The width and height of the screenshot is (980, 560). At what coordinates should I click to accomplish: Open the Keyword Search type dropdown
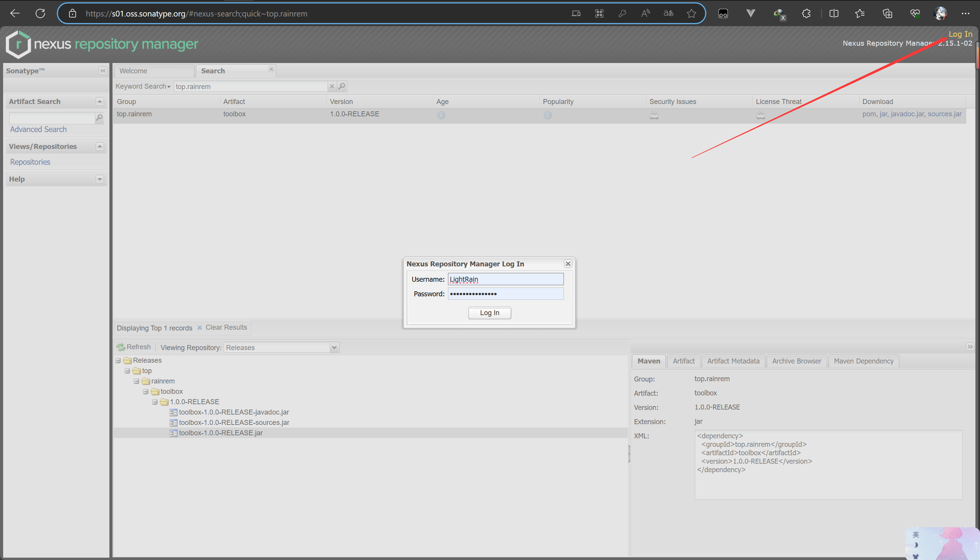(143, 86)
